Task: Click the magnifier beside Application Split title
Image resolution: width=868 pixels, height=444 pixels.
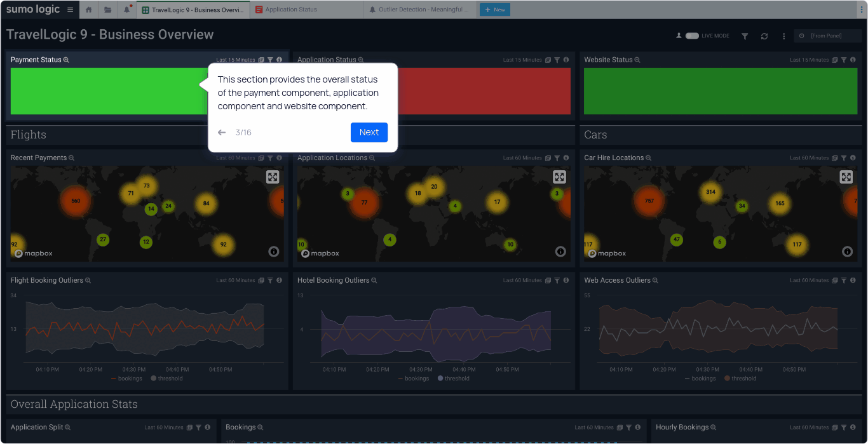Action: (x=68, y=427)
